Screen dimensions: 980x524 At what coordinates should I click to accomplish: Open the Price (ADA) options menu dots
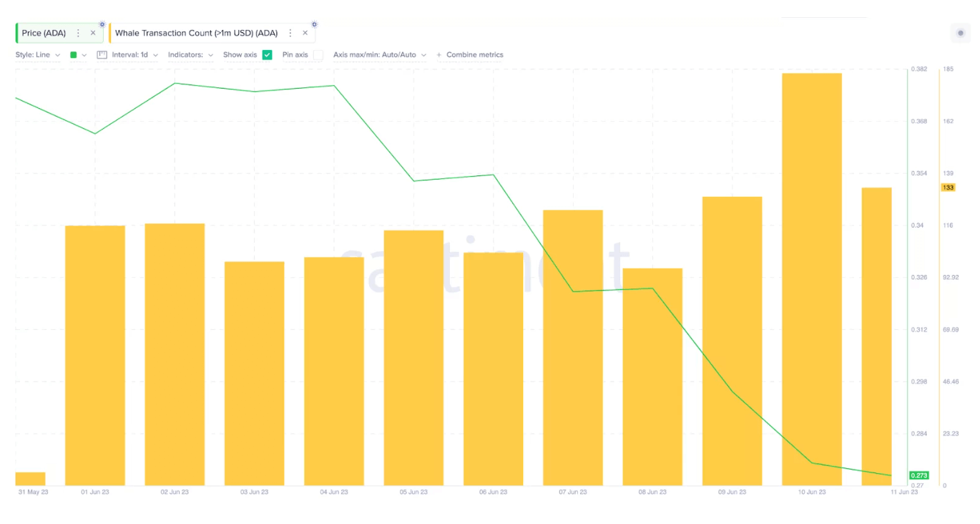click(78, 33)
